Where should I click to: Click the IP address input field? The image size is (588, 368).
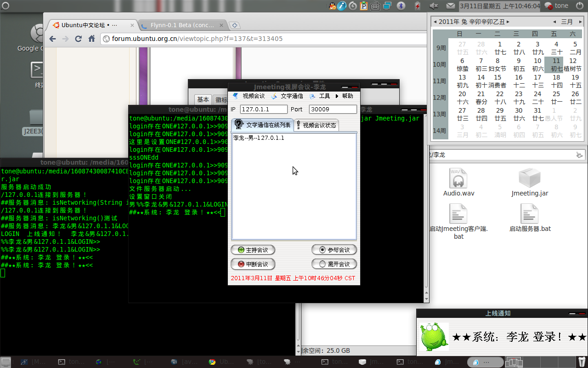coord(264,109)
